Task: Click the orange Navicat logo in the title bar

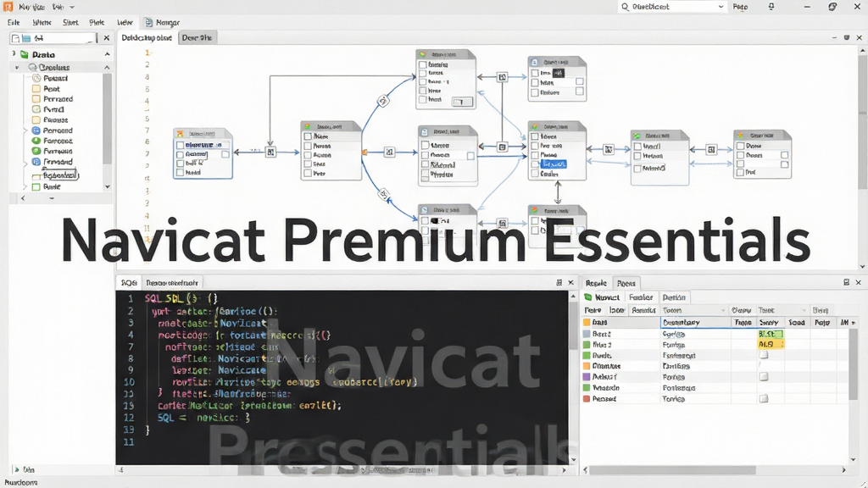Action: [x=8, y=7]
